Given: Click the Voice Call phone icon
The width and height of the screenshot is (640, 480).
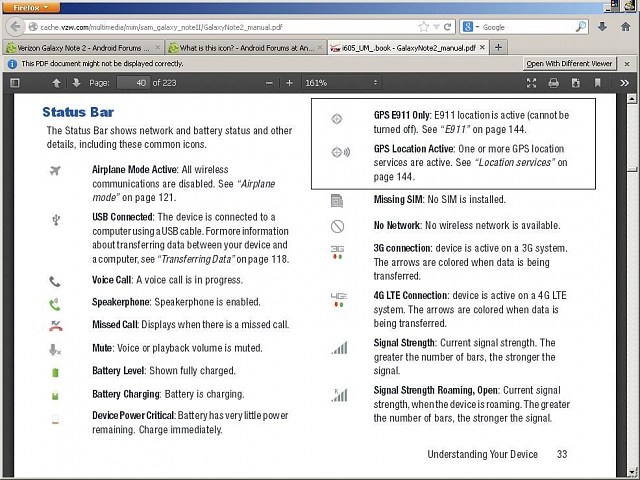Looking at the screenshot, I should (55, 281).
